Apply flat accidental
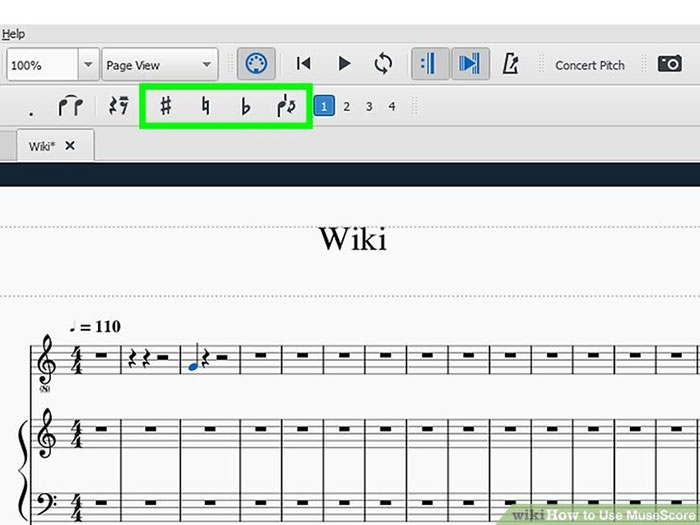The image size is (700, 525). pos(246,106)
